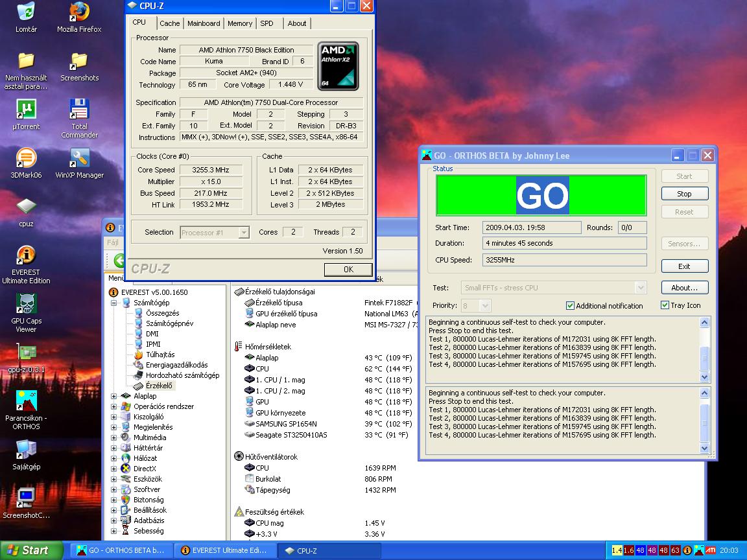The height and width of the screenshot is (560, 747).
Task: Click the ATI tray icon
Action: (710, 550)
